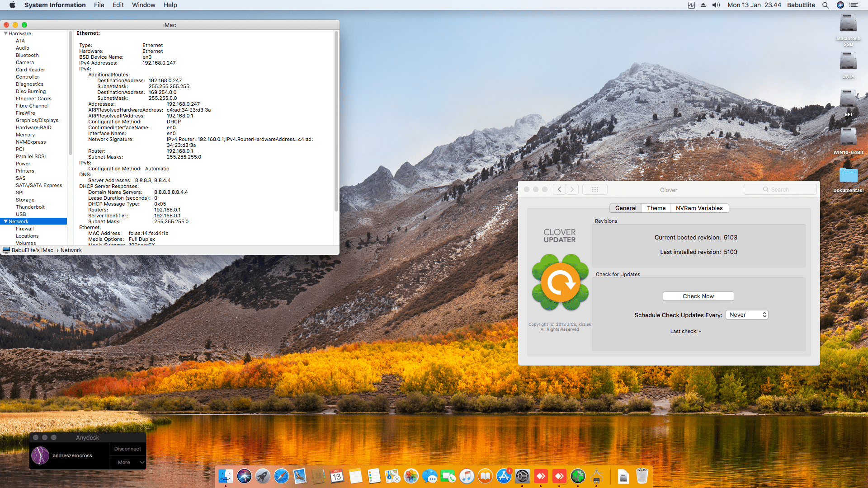Go back in the Clover preference pane
The height and width of the screenshot is (488, 868).
[x=559, y=189]
